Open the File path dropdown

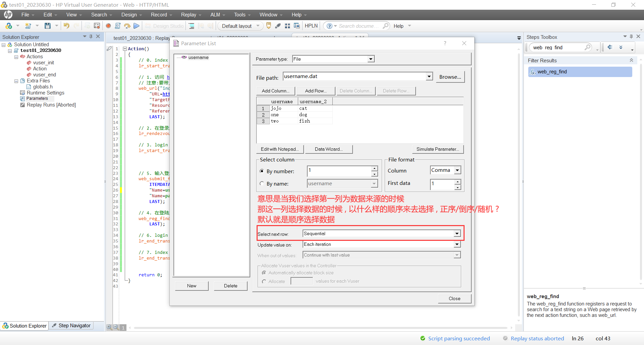pos(429,76)
